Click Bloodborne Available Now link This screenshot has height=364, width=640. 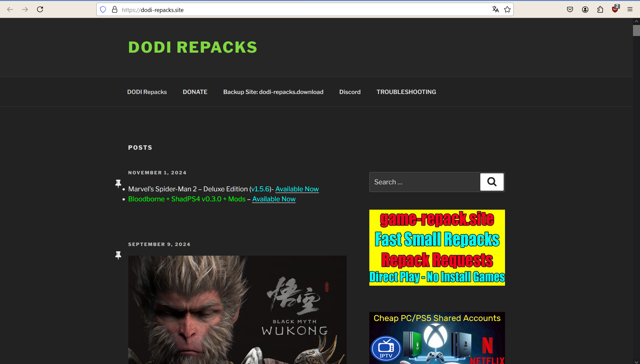tap(274, 199)
